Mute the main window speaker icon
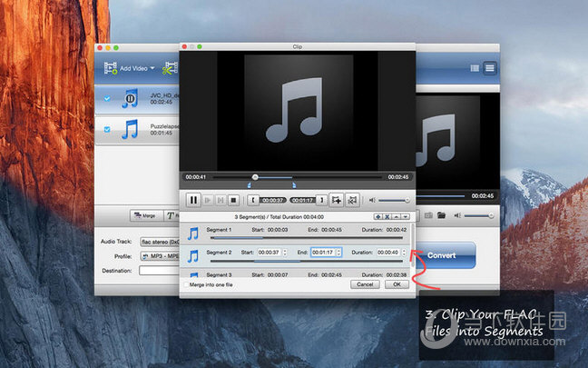The height and width of the screenshot is (368, 588). (x=457, y=215)
